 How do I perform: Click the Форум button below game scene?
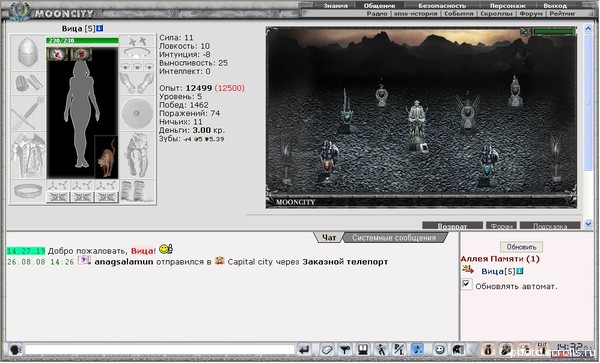[501, 226]
